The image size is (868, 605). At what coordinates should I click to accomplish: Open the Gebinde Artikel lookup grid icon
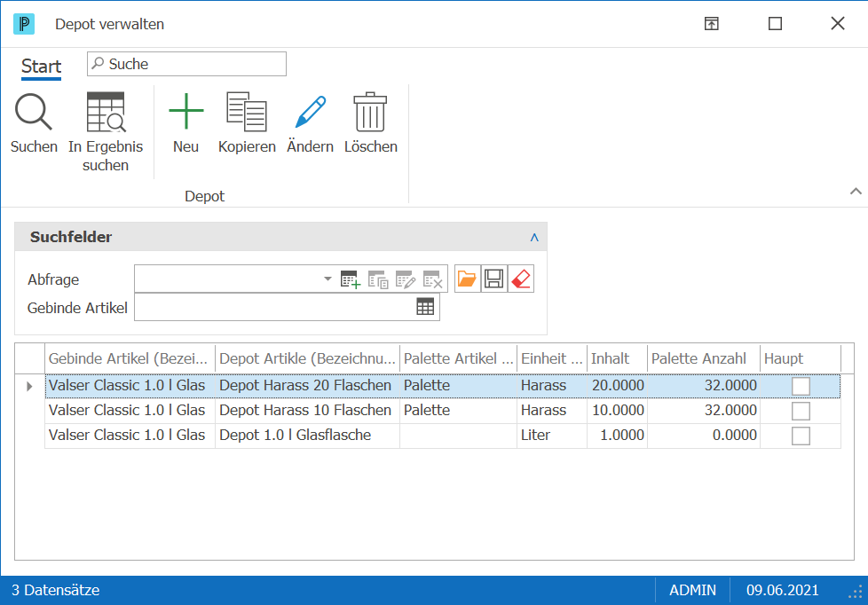pyautogui.click(x=425, y=307)
